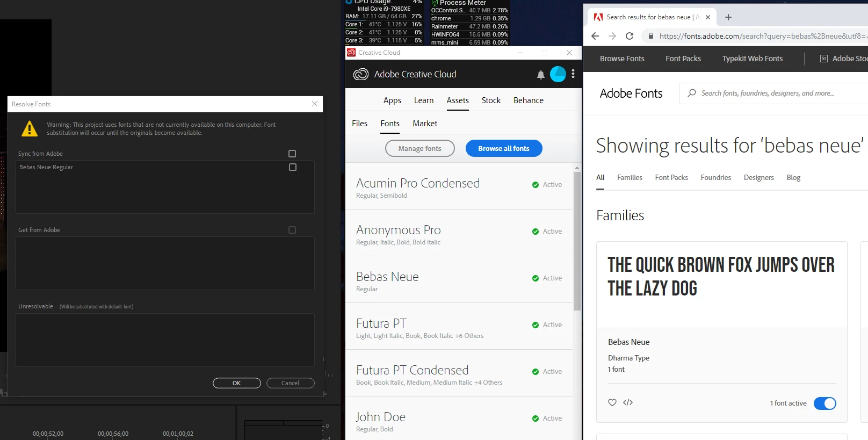
Task: Select the Assets tab
Action: (458, 100)
